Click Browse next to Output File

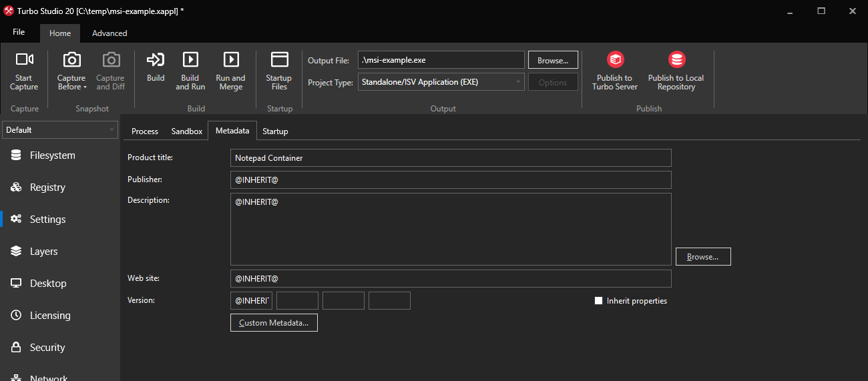tap(553, 60)
